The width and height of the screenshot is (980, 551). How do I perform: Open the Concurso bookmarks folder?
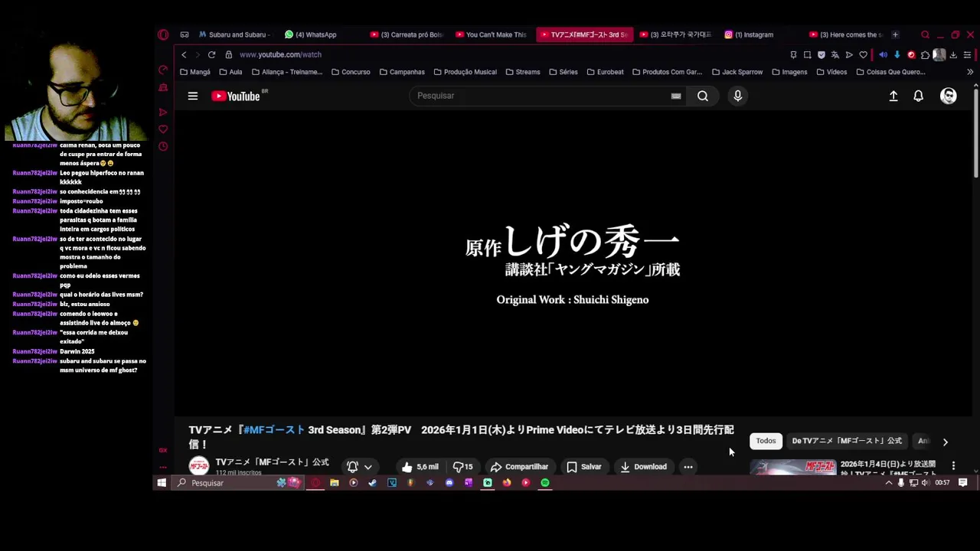tap(351, 72)
